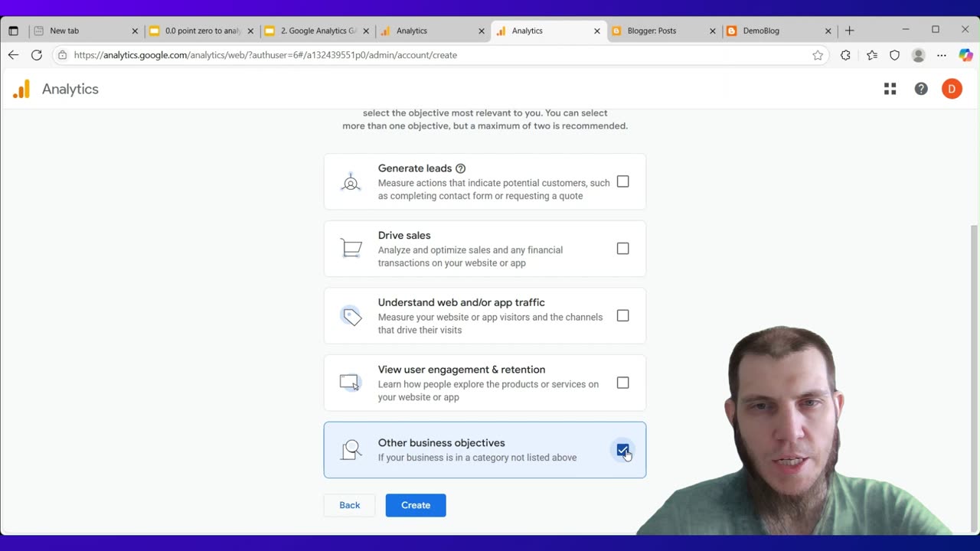Open the Analytics help icon
Screen dimensions: 980x551
(921, 89)
